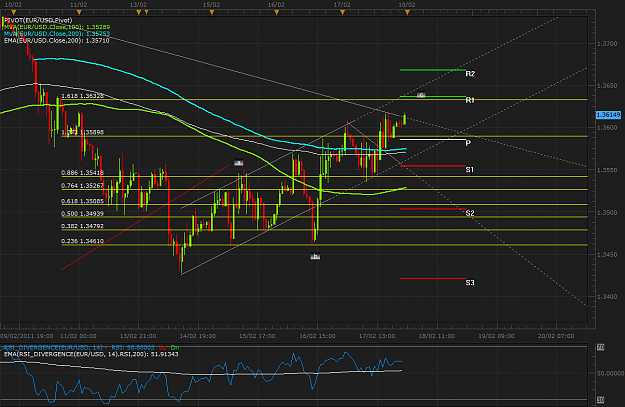
Task: Click the orange day marker under 10/02
Action: pyautogui.click(x=14, y=13)
